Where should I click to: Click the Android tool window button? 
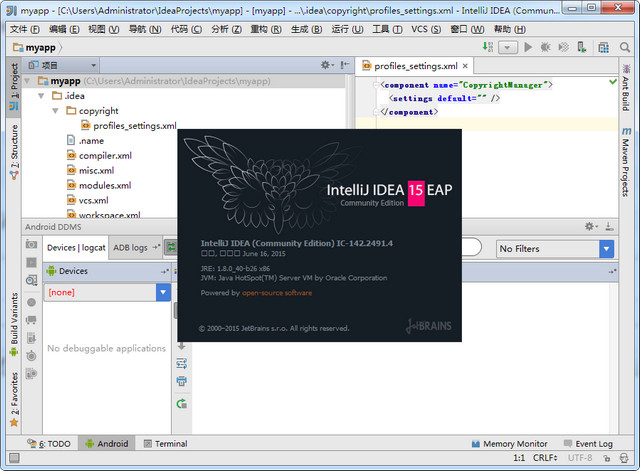[107, 444]
